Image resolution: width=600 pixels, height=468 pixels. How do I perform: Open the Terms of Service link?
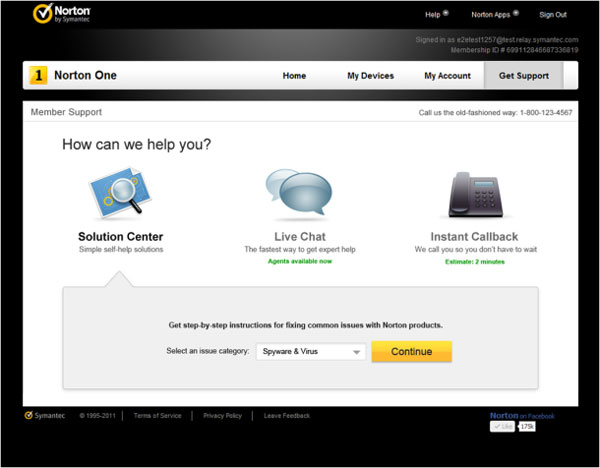[157, 416]
